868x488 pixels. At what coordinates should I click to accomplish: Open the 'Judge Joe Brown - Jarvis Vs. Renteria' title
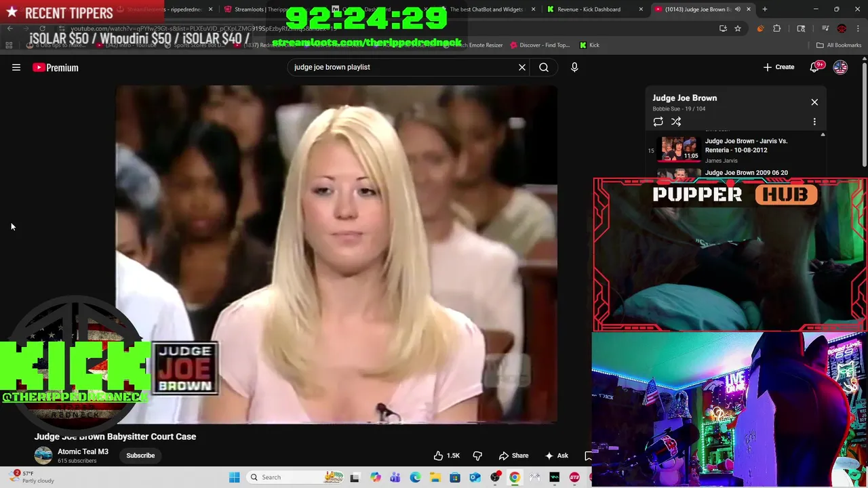coord(746,146)
